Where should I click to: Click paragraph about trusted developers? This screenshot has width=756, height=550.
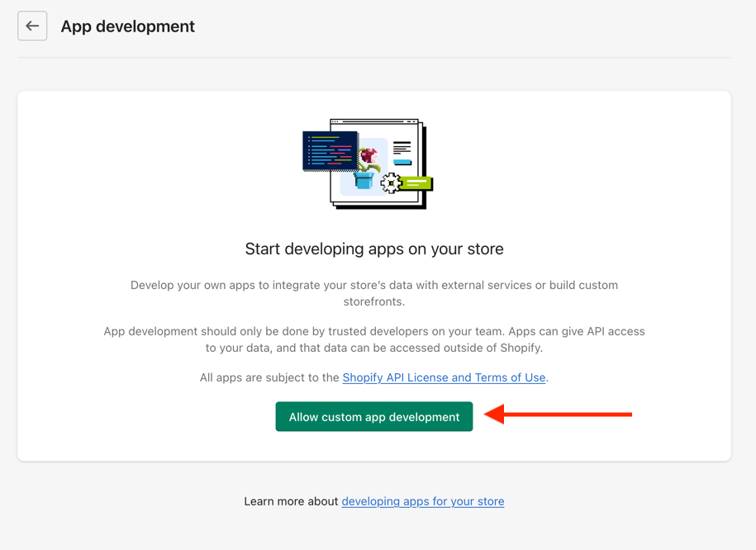[x=374, y=339]
